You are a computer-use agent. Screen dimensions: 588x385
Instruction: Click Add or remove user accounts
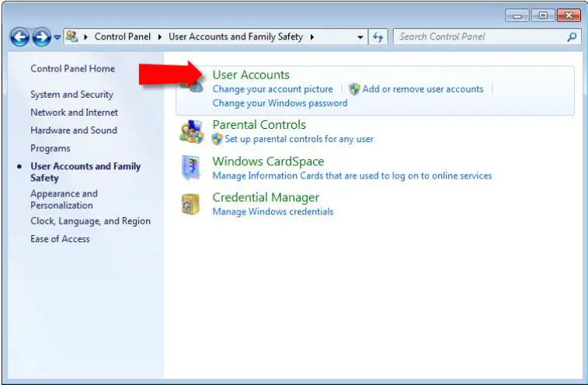click(x=423, y=89)
